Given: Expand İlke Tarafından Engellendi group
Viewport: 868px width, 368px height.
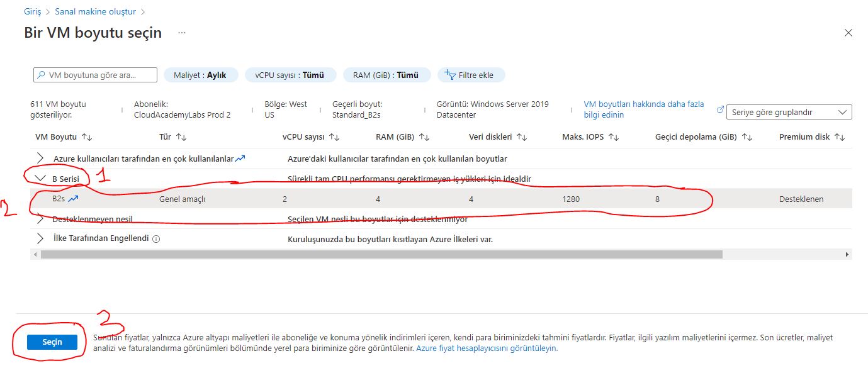Looking at the screenshot, I should [x=40, y=239].
